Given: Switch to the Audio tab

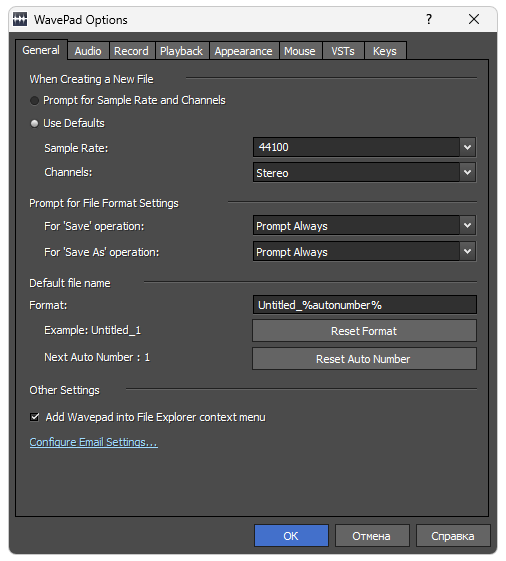Looking at the screenshot, I should 88,51.
